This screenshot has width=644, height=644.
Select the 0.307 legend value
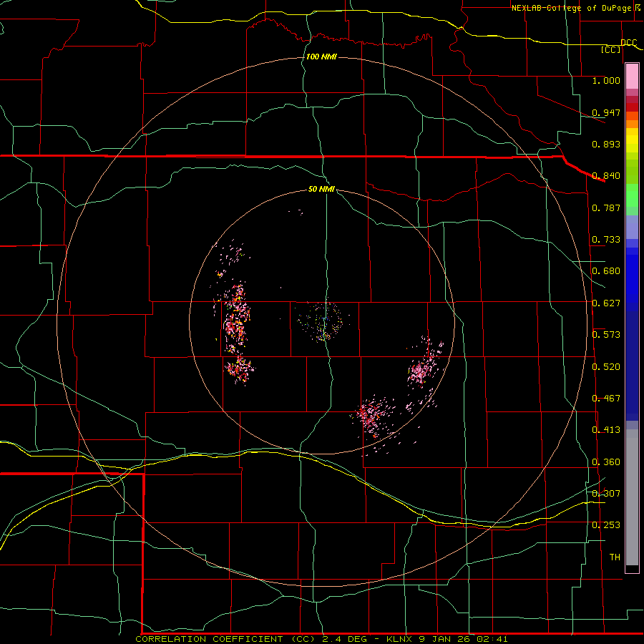pyautogui.click(x=606, y=493)
